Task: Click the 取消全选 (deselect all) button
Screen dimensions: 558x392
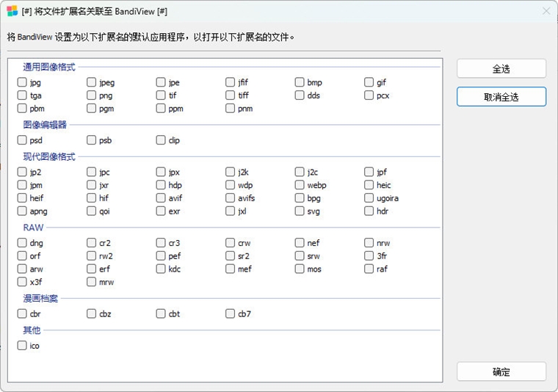Action: tap(501, 97)
